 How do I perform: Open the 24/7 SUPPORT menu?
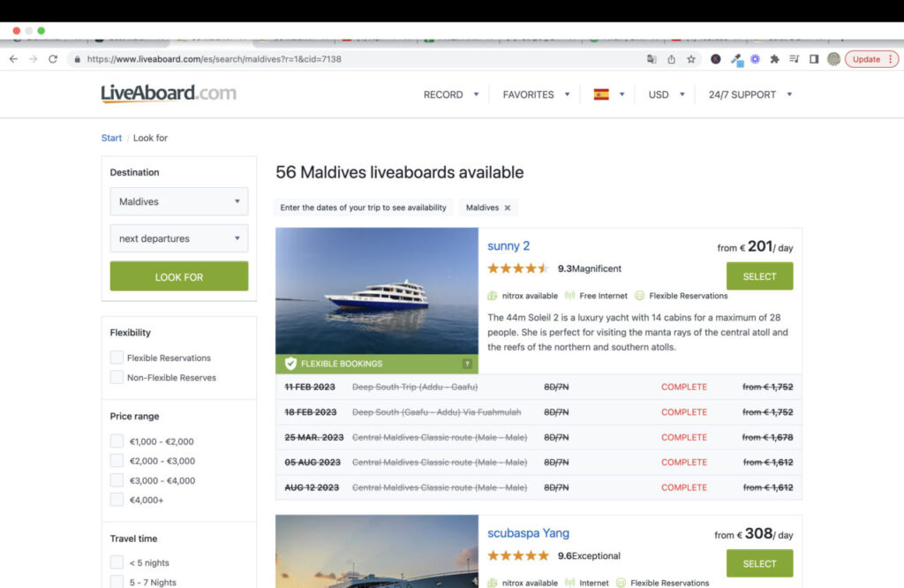[x=742, y=94]
